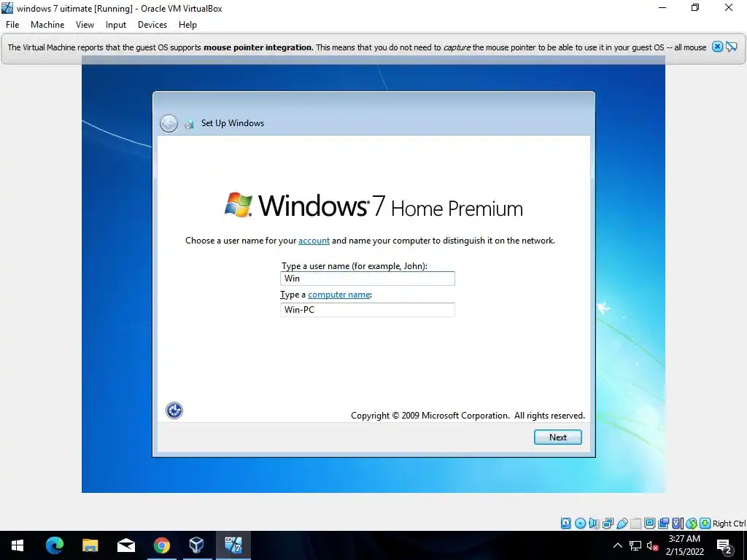
Task: Open the Mail app from the taskbar
Action: point(125,545)
